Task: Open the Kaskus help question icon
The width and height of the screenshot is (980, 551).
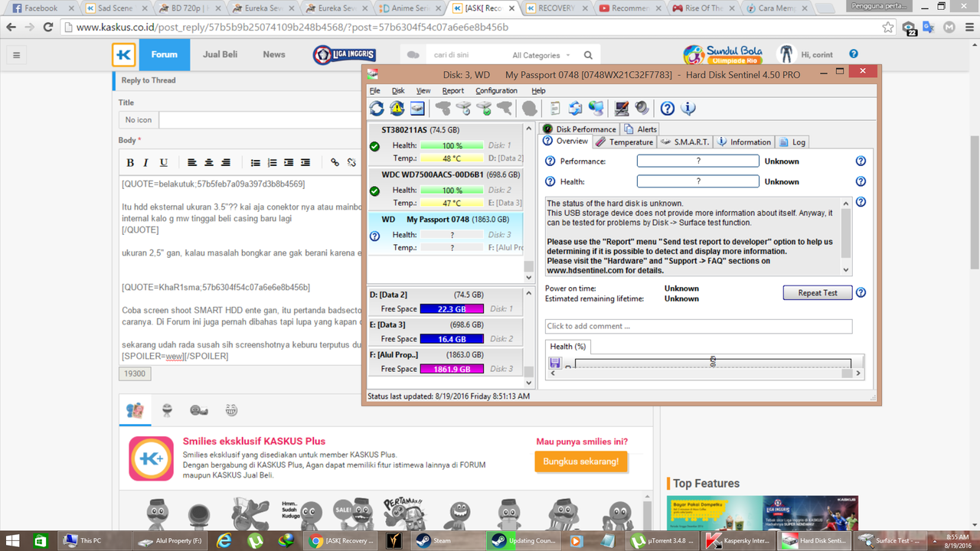Action: 854,54
